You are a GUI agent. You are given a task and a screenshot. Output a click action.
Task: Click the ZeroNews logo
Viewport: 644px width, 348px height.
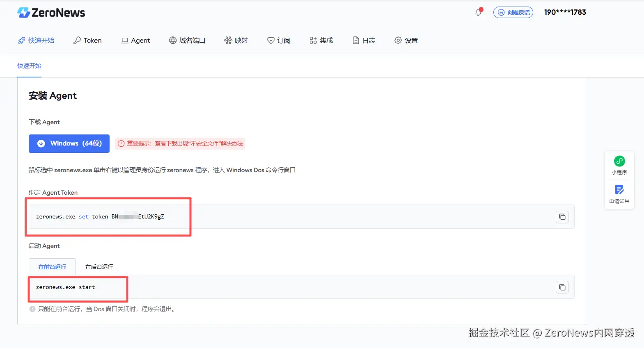[x=51, y=13]
